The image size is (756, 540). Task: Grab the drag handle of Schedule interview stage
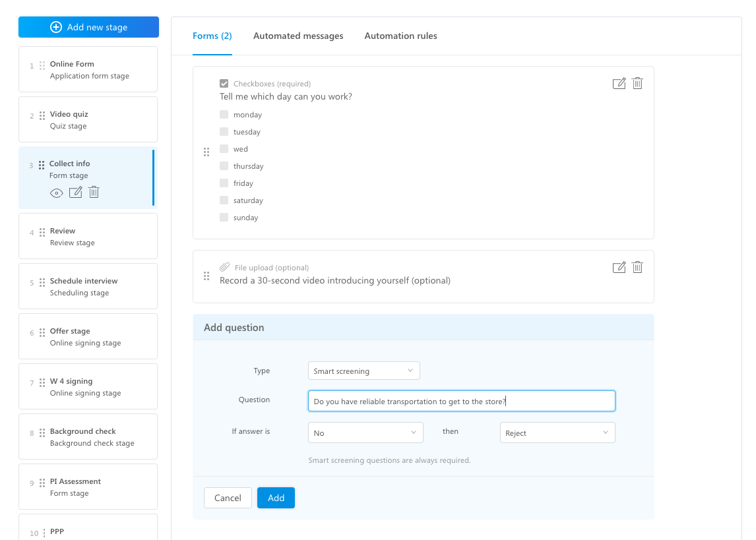pyautogui.click(x=42, y=282)
